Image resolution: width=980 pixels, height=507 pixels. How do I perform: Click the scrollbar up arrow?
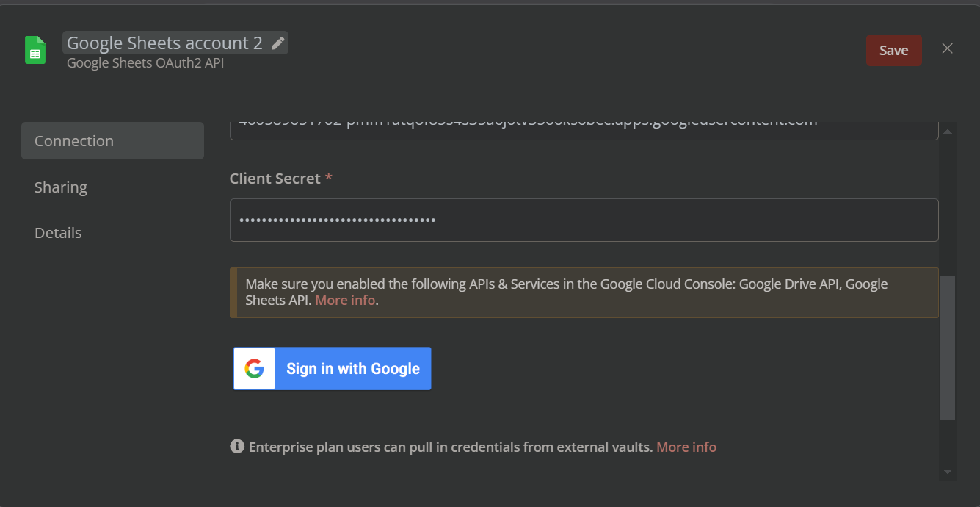[948, 132]
